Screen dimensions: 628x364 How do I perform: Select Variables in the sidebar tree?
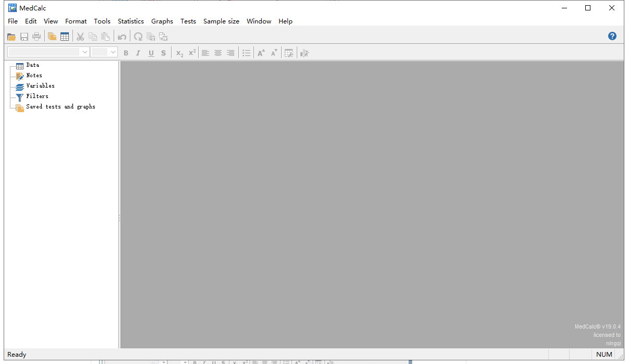(40, 86)
